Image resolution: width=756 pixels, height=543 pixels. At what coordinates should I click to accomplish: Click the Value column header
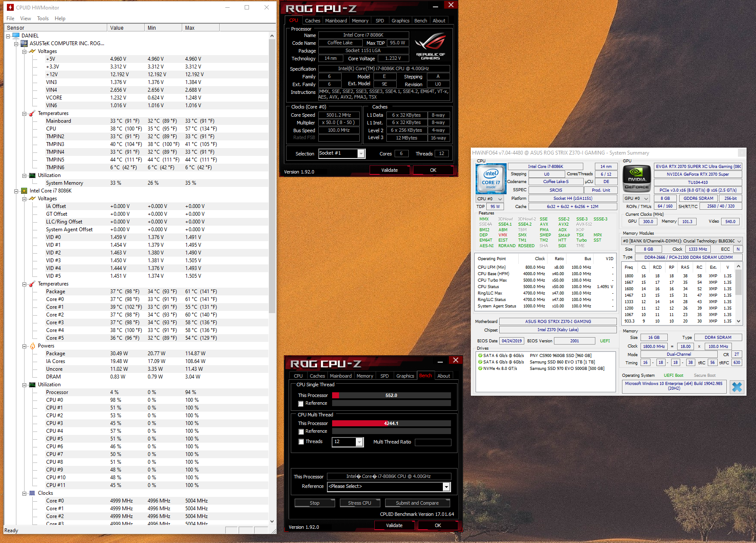126,28
